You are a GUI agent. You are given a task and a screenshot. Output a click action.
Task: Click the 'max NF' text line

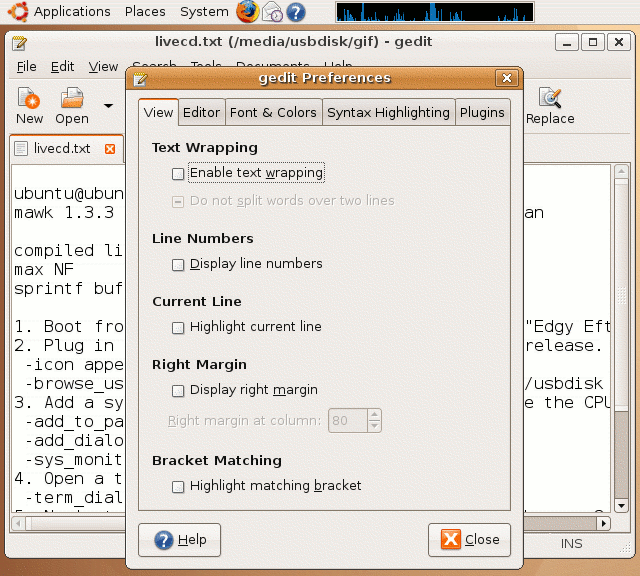pos(44,270)
